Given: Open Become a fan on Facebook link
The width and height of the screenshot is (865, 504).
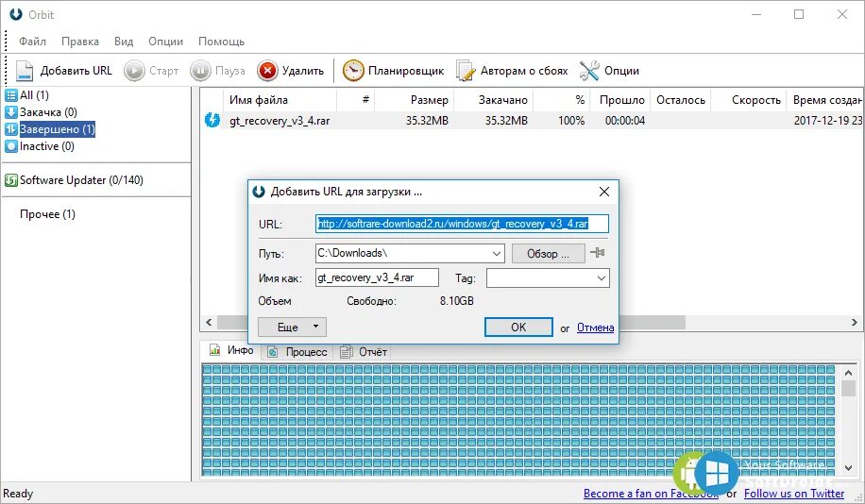Looking at the screenshot, I should (651, 494).
